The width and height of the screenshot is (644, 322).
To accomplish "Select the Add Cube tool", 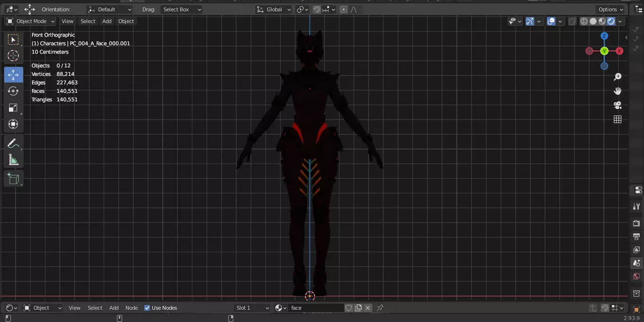I will coord(13,179).
